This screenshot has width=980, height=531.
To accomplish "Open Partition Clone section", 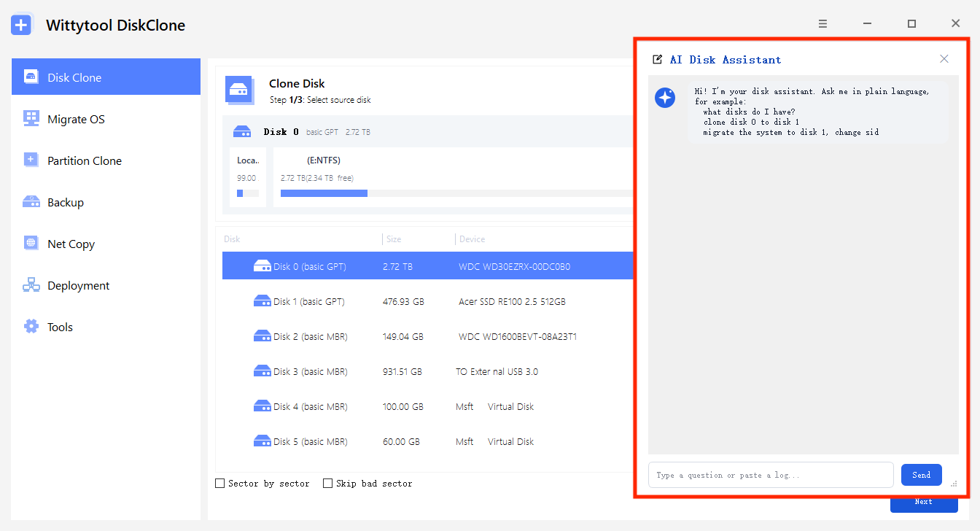I will pyautogui.click(x=106, y=160).
